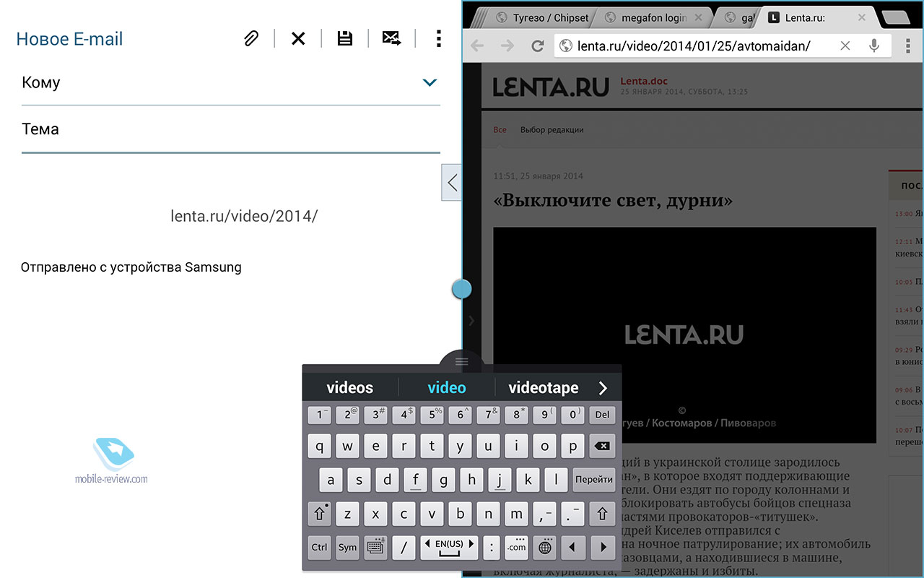Open the Lenta.doc link
This screenshot has width=924, height=578.
(644, 82)
